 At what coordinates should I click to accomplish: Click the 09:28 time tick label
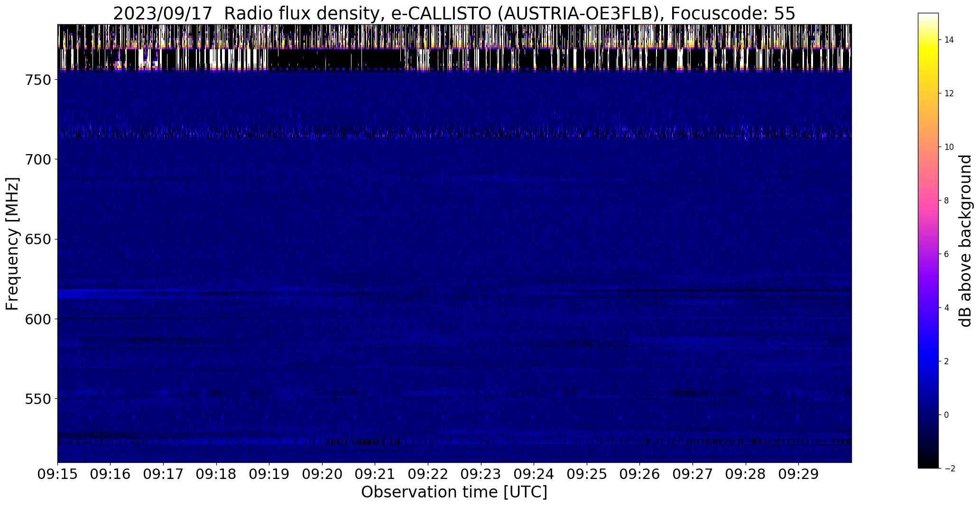coord(746,475)
